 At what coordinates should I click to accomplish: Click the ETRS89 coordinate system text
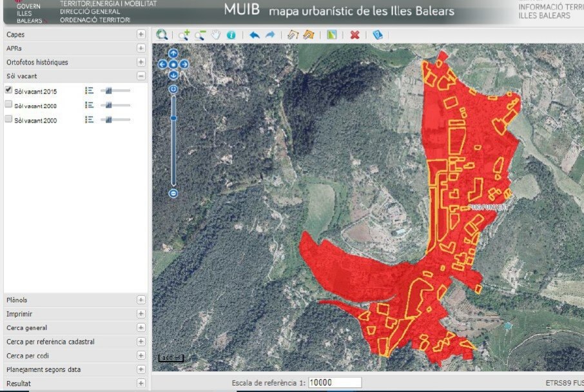tap(564, 383)
